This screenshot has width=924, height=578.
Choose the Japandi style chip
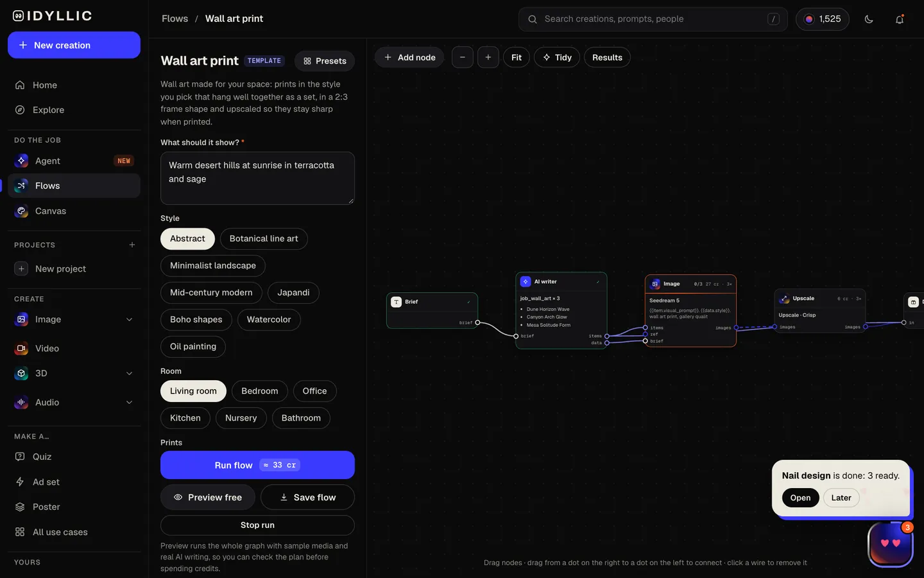(x=293, y=293)
